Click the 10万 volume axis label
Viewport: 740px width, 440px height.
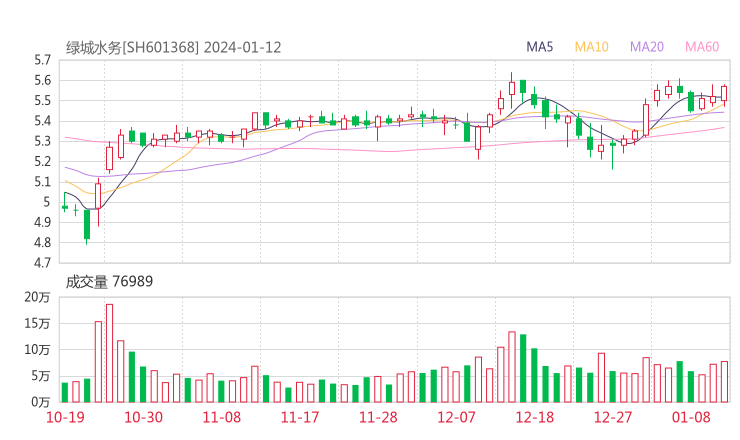pos(37,350)
